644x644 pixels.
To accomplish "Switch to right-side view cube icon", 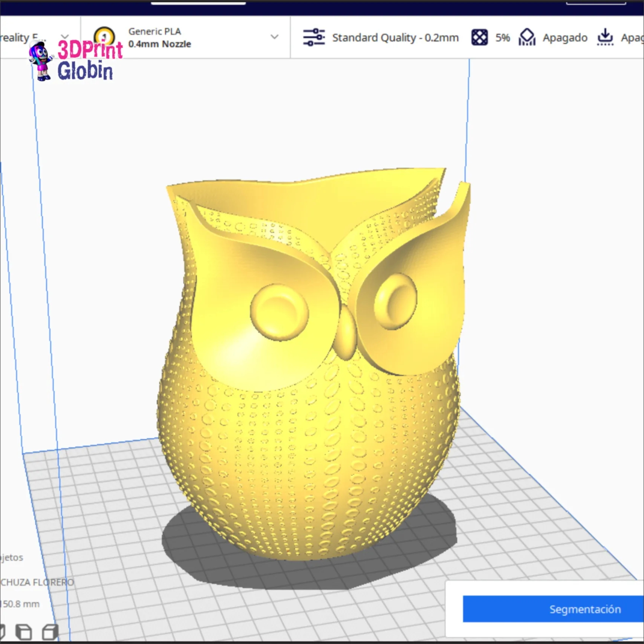I will pyautogui.click(x=50, y=632).
